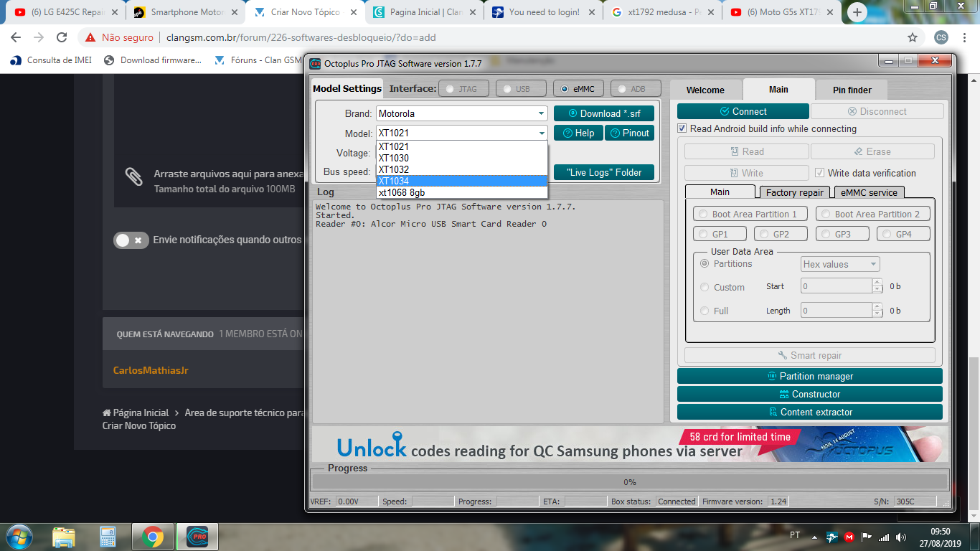
Task: Switch to the Welcome tab
Action: (x=705, y=90)
